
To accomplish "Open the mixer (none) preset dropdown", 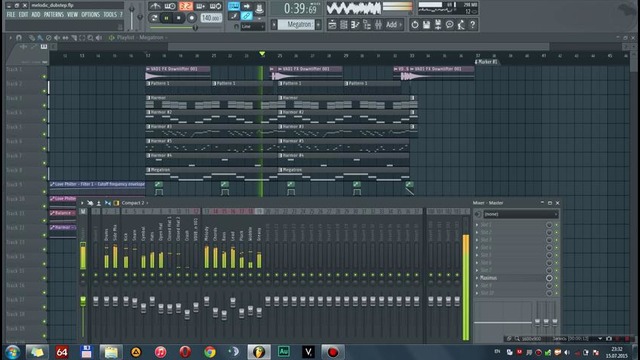I will tap(520, 214).
